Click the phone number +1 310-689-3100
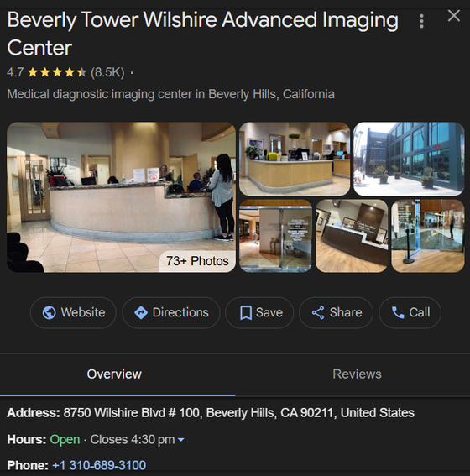The width and height of the screenshot is (470, 476). 99,465
